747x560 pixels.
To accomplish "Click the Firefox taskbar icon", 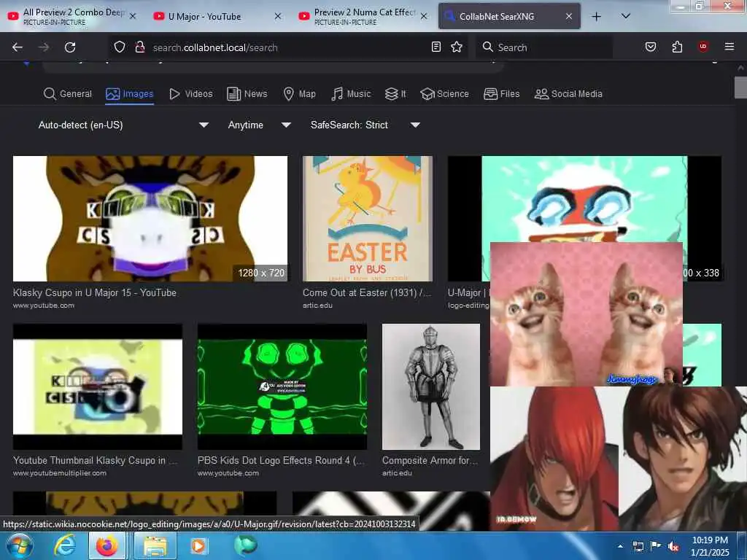I will [107, 545].
